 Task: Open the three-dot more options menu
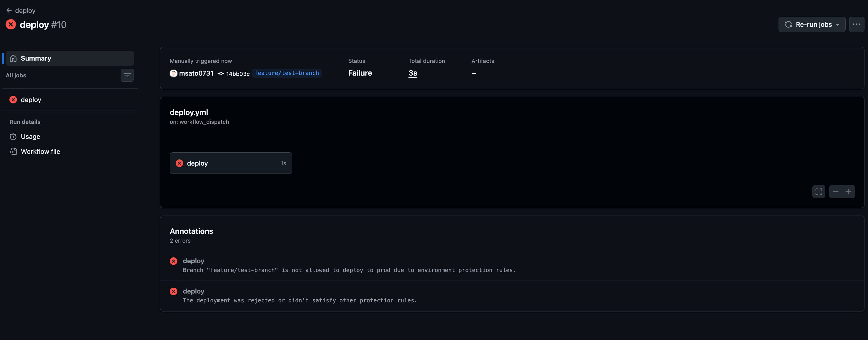(x=857, y=24)
